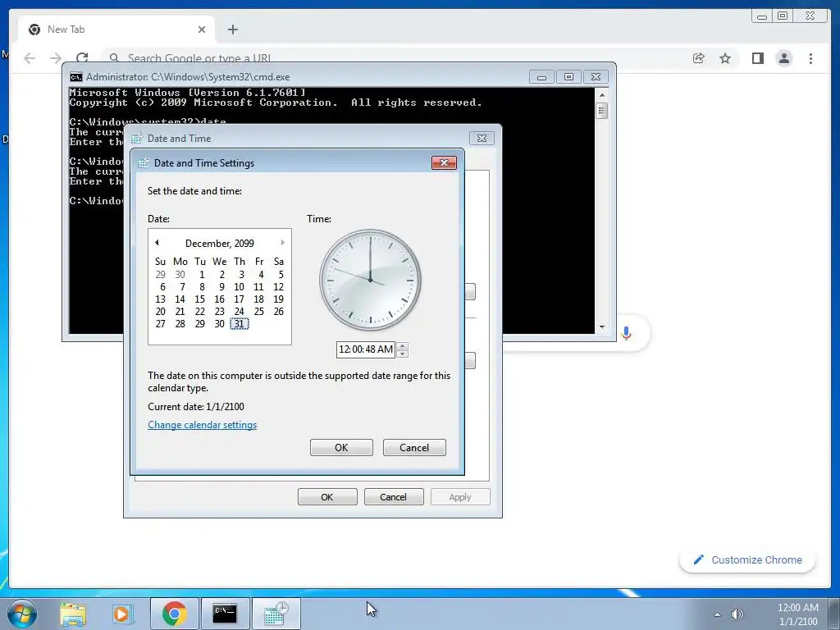Open the Windows Start menu
840x630 pixels.
(22, 614)
